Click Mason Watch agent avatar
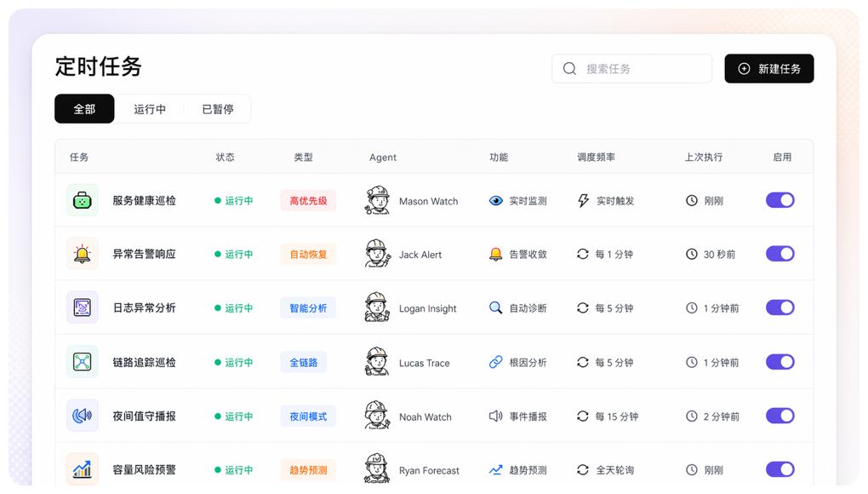Image resolution: width=868 pixels, height=494 pixels. pyautogui.click(x=377, y=200)
